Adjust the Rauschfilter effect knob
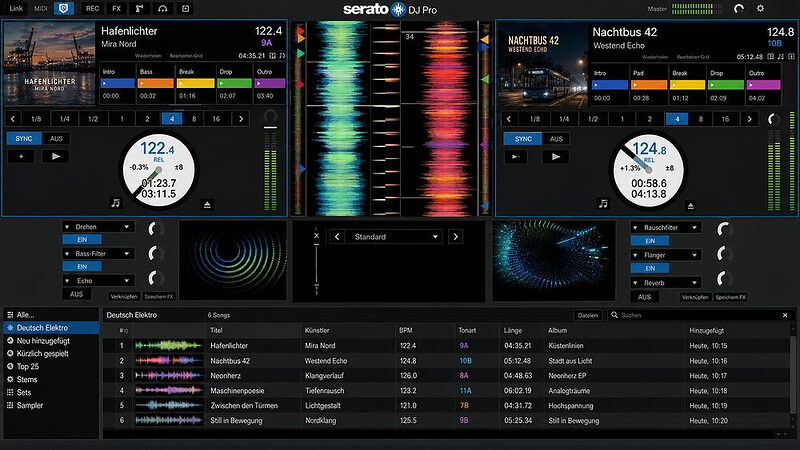Viewport: 800px width, 450px height. [x=723, y=229]
